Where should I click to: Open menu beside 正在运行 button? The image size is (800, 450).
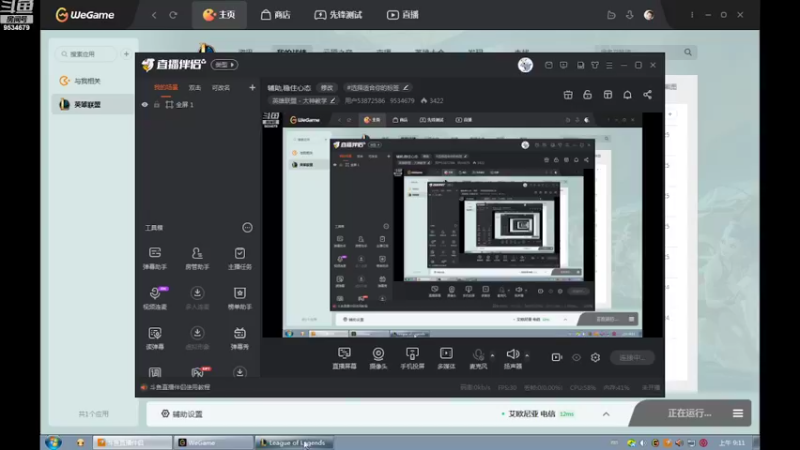(x=738, y=413)
